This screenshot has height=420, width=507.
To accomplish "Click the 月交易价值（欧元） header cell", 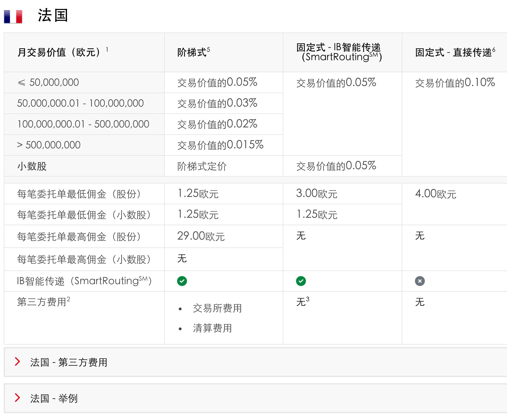I will coord(59,52).
